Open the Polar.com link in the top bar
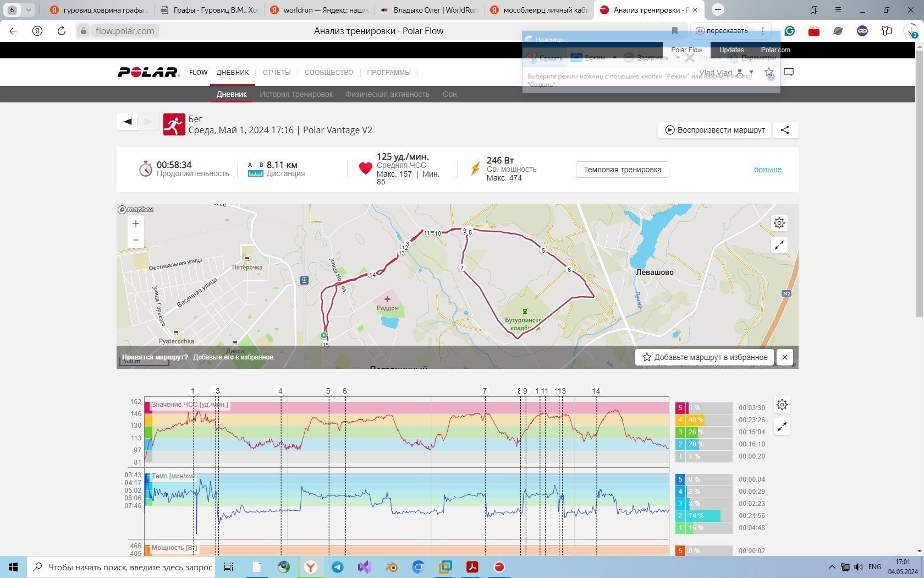This screenshot has width=924, height=578. [776, 50]
